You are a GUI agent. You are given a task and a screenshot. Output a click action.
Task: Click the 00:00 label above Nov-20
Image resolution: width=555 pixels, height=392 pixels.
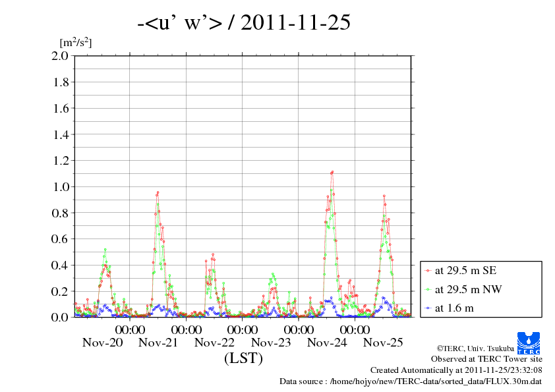(131, 329)
